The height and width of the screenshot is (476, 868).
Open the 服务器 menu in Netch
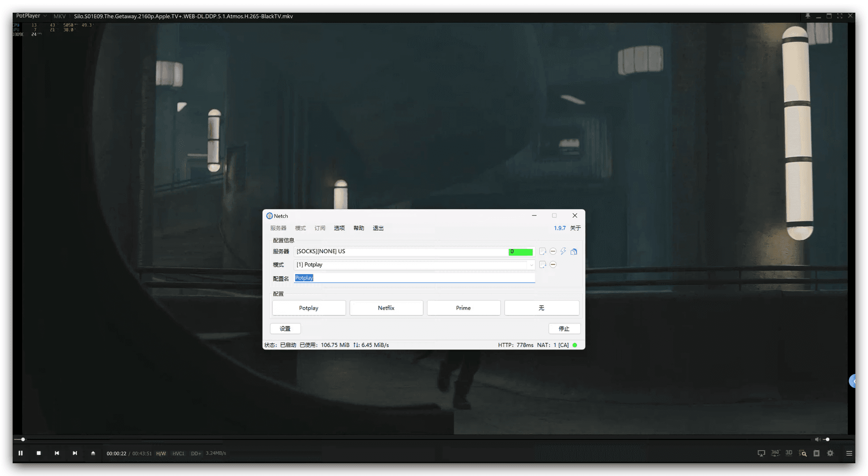point(278,228)
